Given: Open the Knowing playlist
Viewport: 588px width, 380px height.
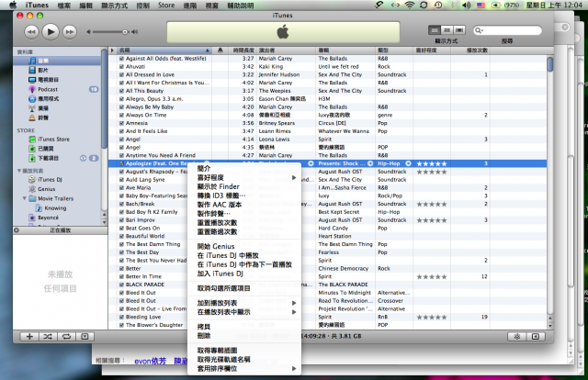Looking at the screenshot, I should [x=57, y=208].
